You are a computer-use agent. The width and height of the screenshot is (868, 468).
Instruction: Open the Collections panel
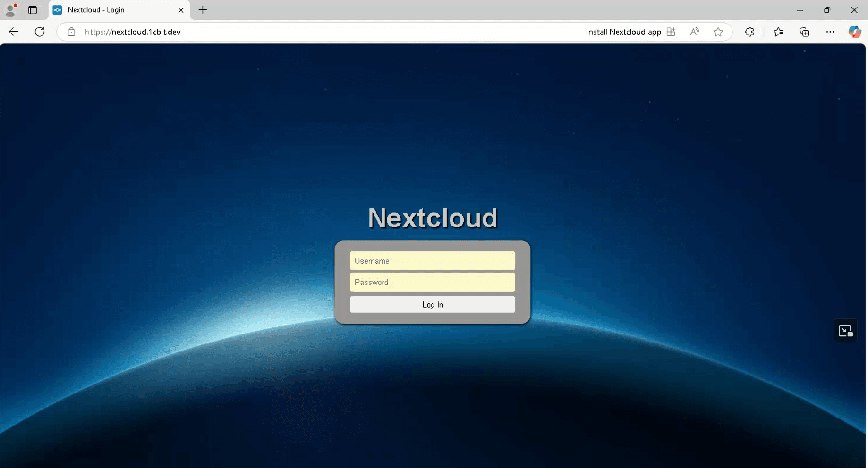coord(804,32)
